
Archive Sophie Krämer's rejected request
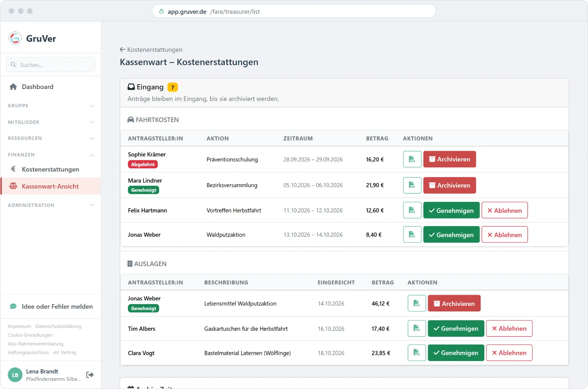click(449, 159)
